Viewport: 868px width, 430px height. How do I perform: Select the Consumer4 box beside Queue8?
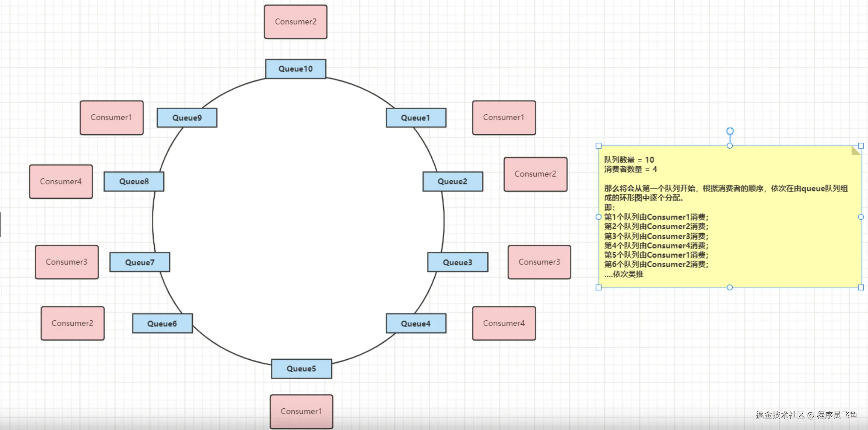pyautogui.click(x=61, y=181)
